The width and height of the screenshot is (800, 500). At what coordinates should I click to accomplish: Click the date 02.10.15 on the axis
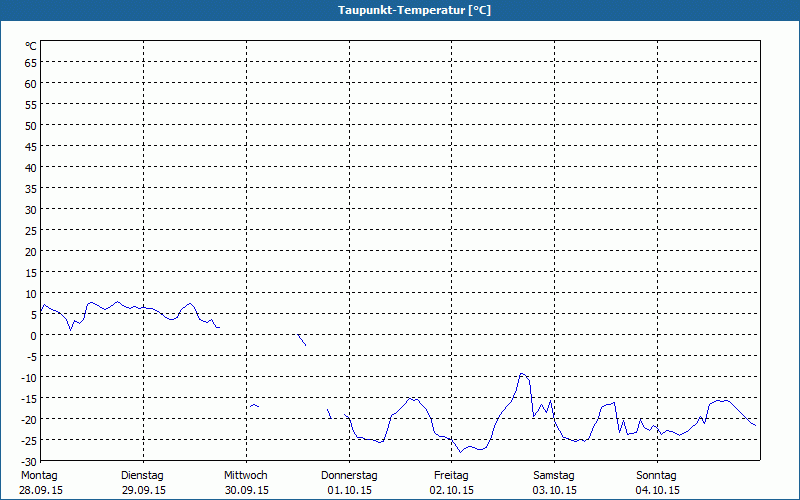(452, 490)
